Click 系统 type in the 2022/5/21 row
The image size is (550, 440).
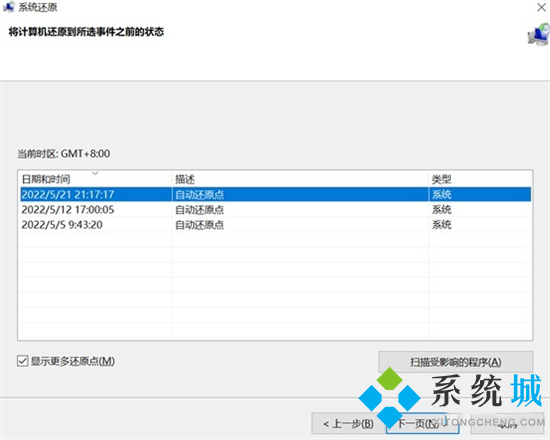(x=441, y=194)
